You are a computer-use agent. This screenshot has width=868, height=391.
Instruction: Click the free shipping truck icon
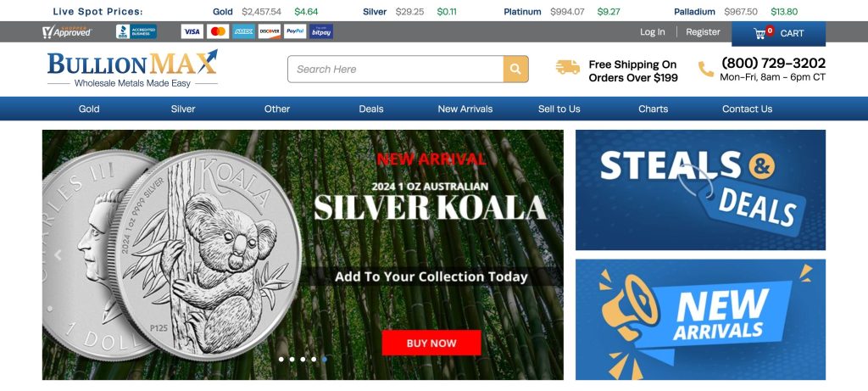(x=567, y=68)
